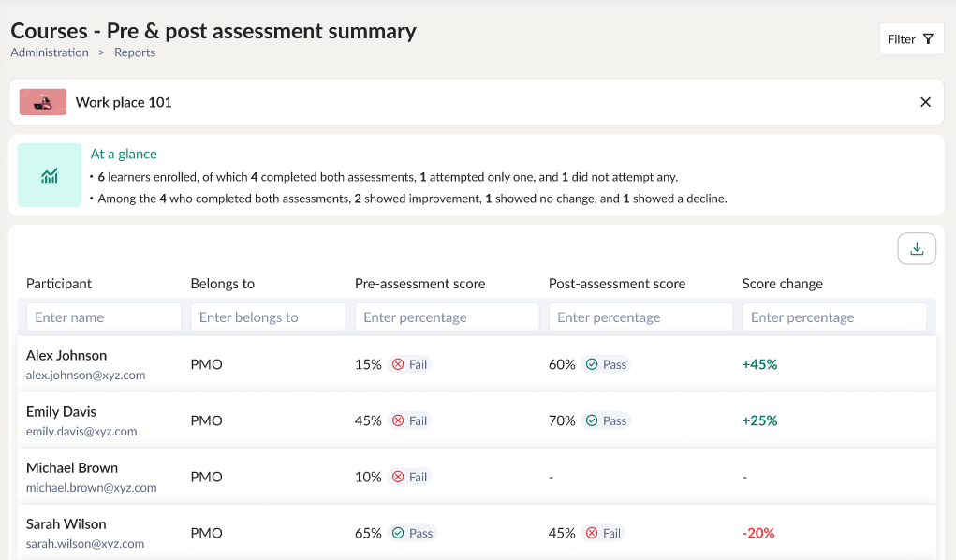This screenshot has width=956, height=560.
Task: Click the Work place 101 course icon
Action: point(42,101)
